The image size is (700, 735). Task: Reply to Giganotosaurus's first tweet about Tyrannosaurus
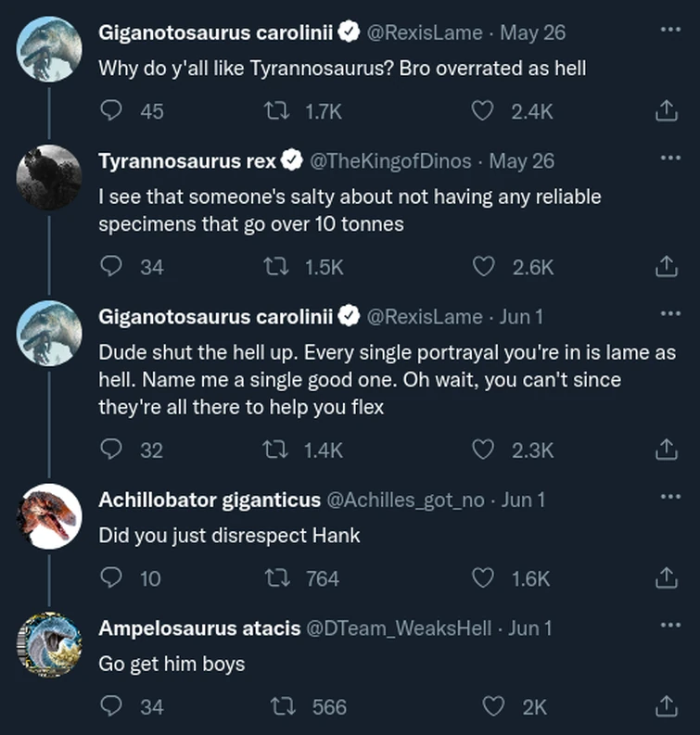pos(110,111)
